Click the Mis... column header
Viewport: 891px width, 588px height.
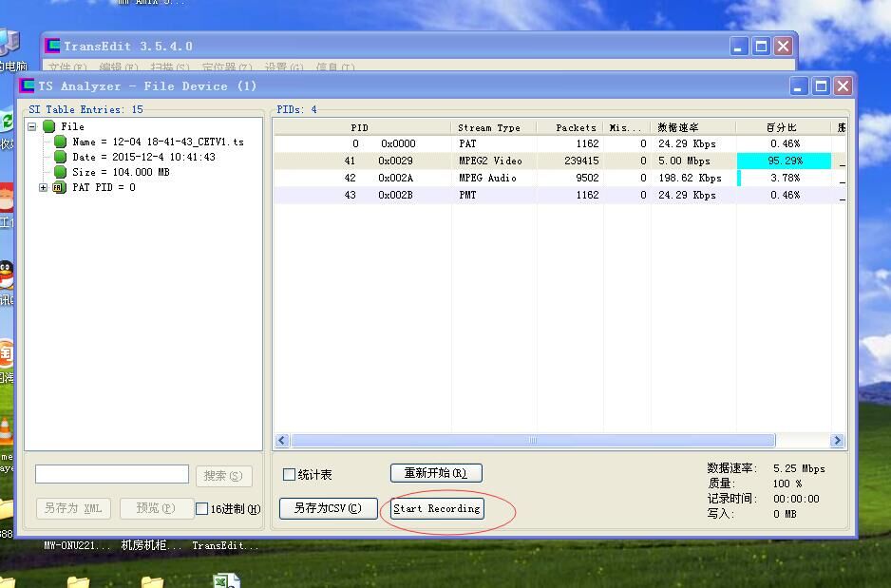(627, 128)
